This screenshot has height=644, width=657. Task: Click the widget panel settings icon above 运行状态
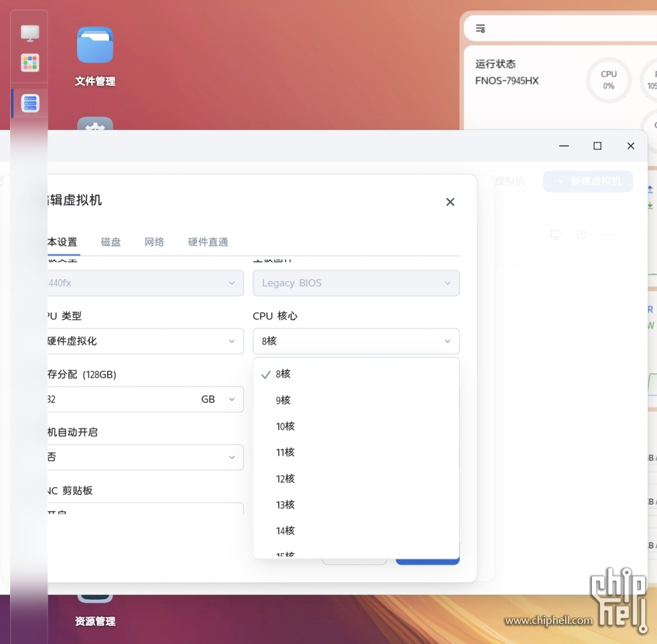[x=480, y=28]
